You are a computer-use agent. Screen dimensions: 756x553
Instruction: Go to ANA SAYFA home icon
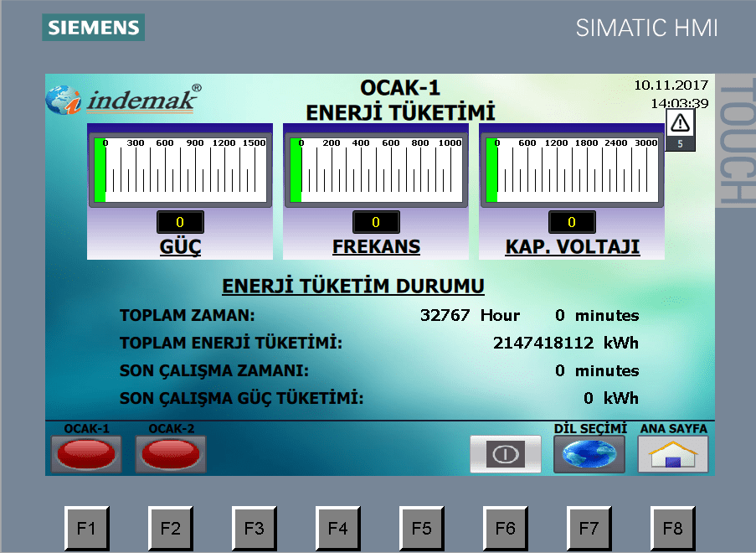tap(673, 454)
